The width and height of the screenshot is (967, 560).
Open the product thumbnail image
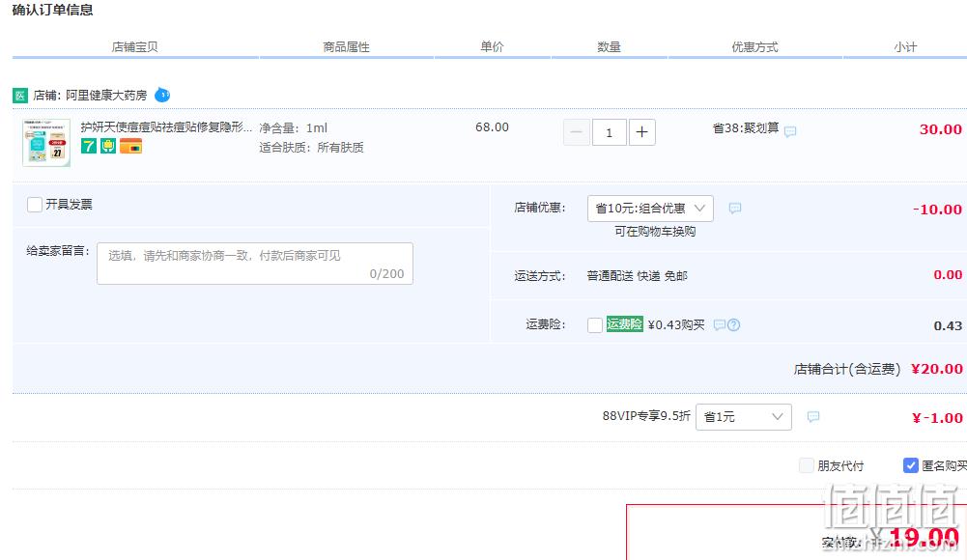(x=46, y=143)
